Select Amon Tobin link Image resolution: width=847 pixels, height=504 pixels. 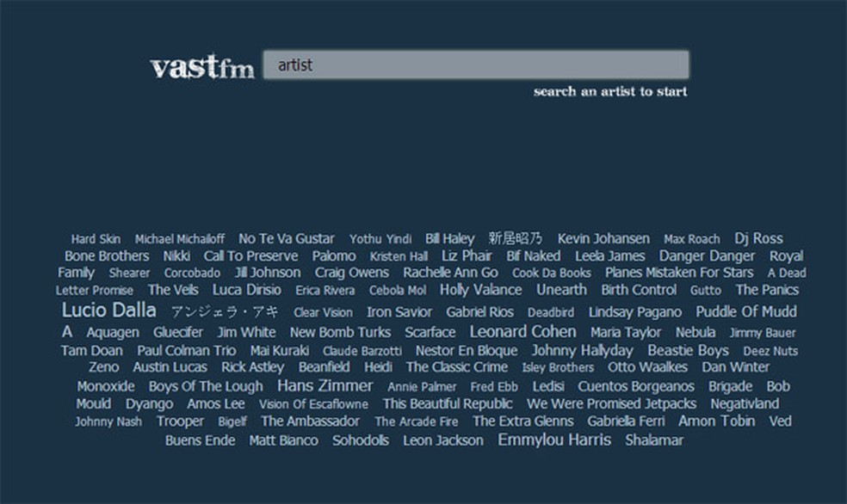[x=717, y=421]
